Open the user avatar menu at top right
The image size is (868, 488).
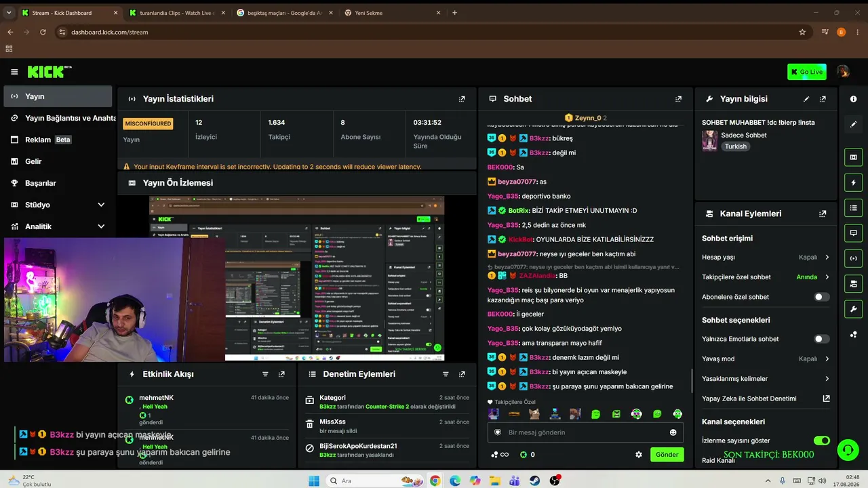coord(843,72)
